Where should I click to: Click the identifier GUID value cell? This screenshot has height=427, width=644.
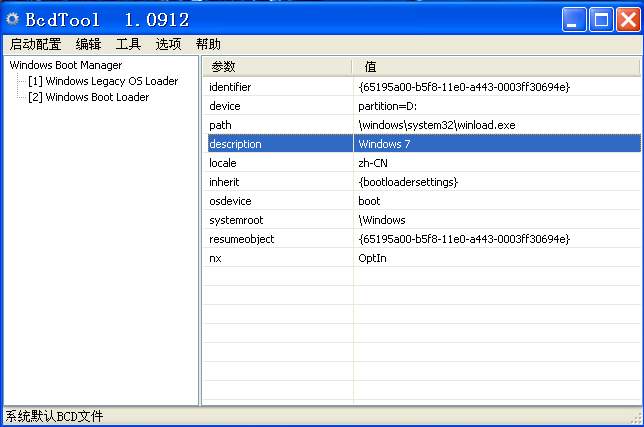tap(464, 87)
